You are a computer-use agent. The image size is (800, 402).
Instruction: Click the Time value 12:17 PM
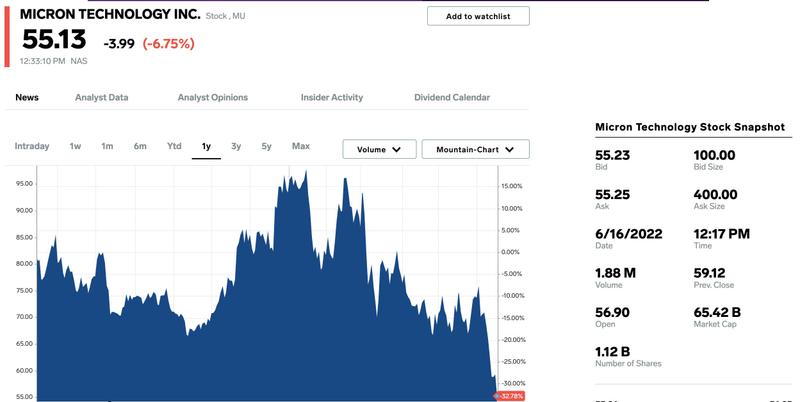tap(721, 234)
